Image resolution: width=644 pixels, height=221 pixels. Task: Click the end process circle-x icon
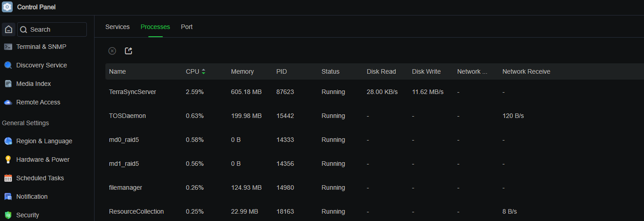pyautogui.click(x=112, y=51)
